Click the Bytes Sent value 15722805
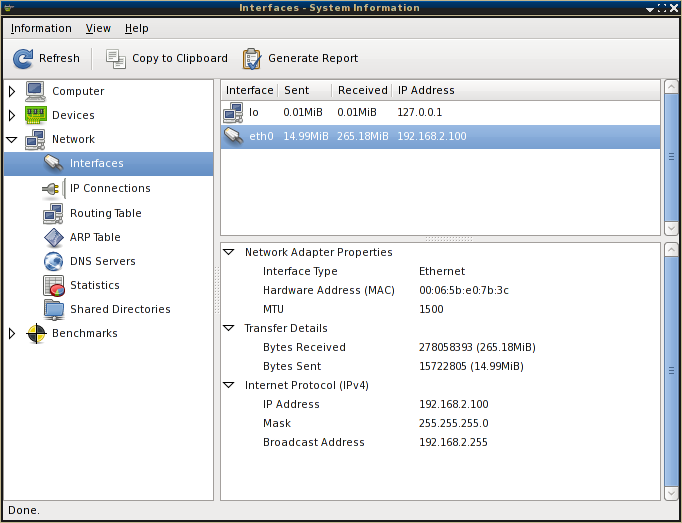The height and width of the screenshot is (523, 682). 471,366
